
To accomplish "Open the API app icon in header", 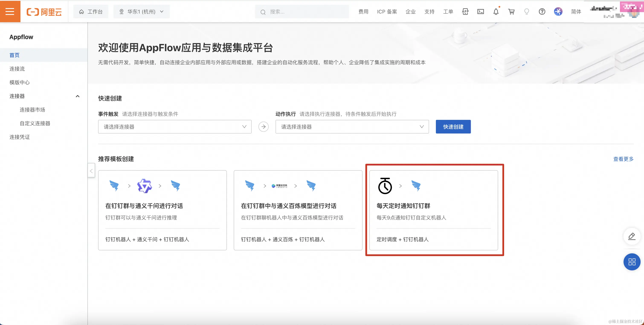I will point(465,12).
